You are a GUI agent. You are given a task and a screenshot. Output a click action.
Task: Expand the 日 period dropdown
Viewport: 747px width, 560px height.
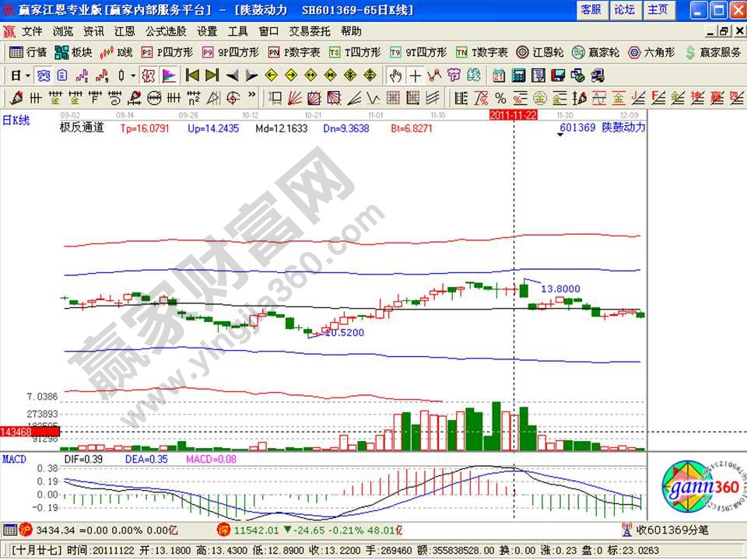(x=28, y=75)
